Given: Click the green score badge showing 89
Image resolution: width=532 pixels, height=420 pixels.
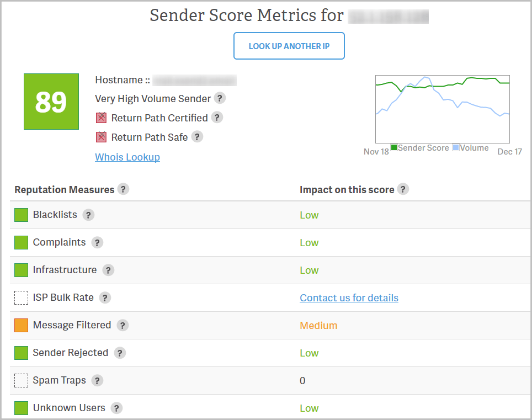Looking at the screenshot, I should 51,102.
